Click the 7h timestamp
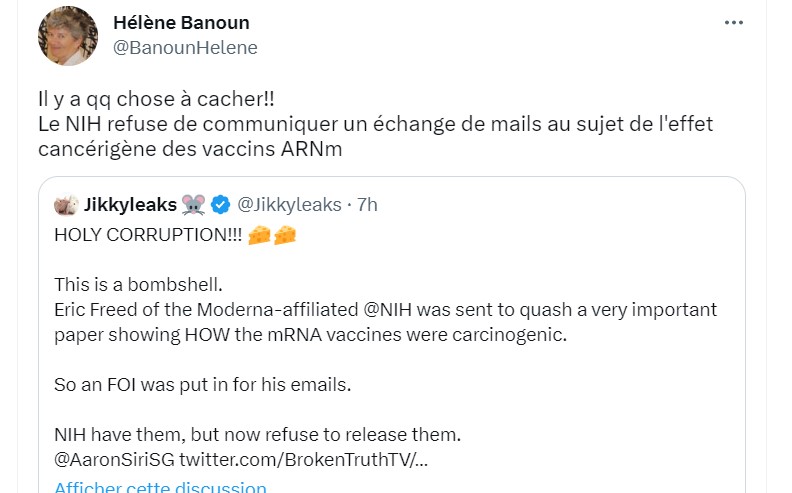The image size is (792, 493). pyautogui.click(x=367, y=205)
